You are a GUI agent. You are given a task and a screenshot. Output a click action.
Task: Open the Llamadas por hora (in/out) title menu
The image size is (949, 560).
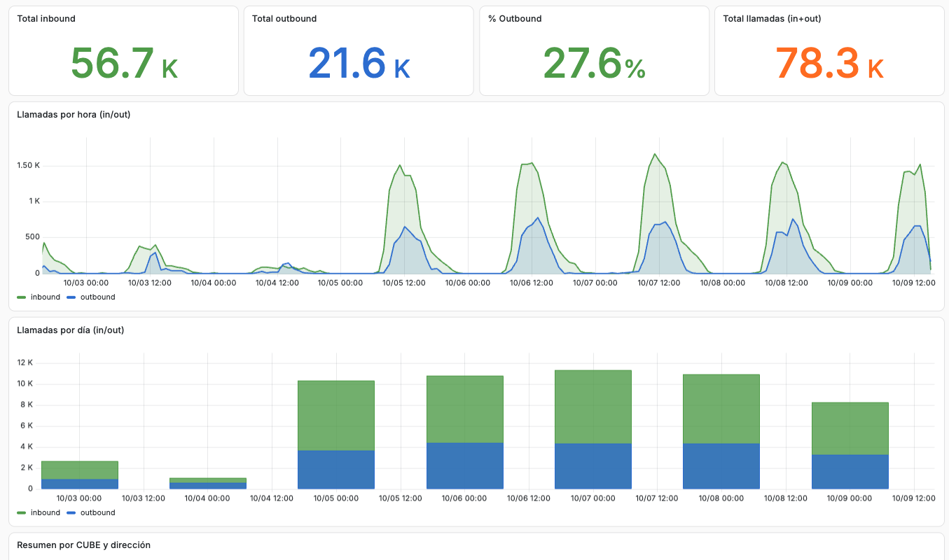[x=74, y=115]
